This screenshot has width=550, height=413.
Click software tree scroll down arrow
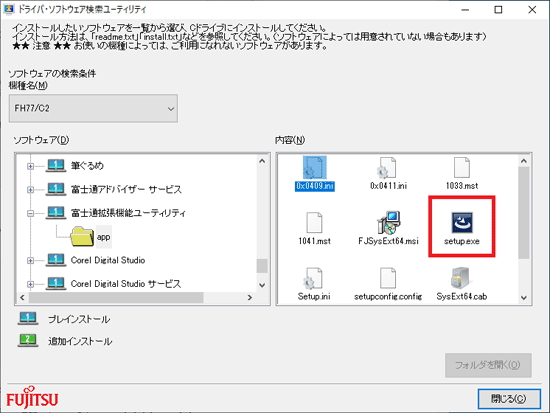tap(262, 285)
